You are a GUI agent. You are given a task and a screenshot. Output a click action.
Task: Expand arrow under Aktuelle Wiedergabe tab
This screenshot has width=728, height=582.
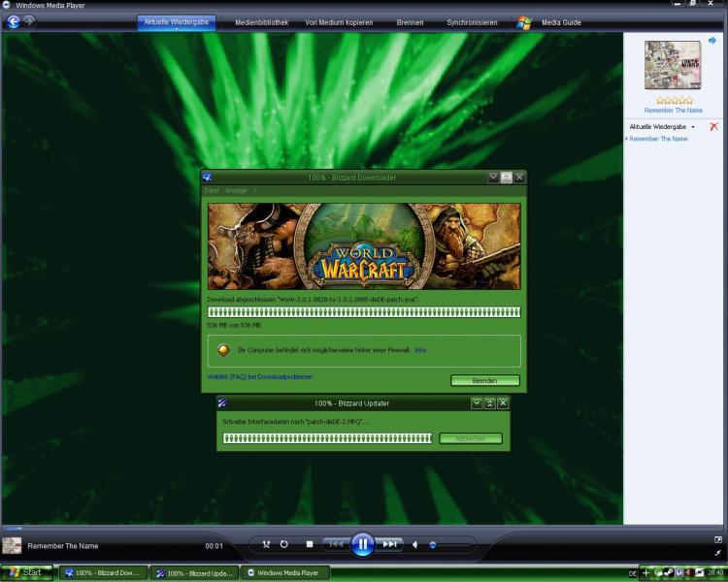pyautogui.click(x=177, y=29)
